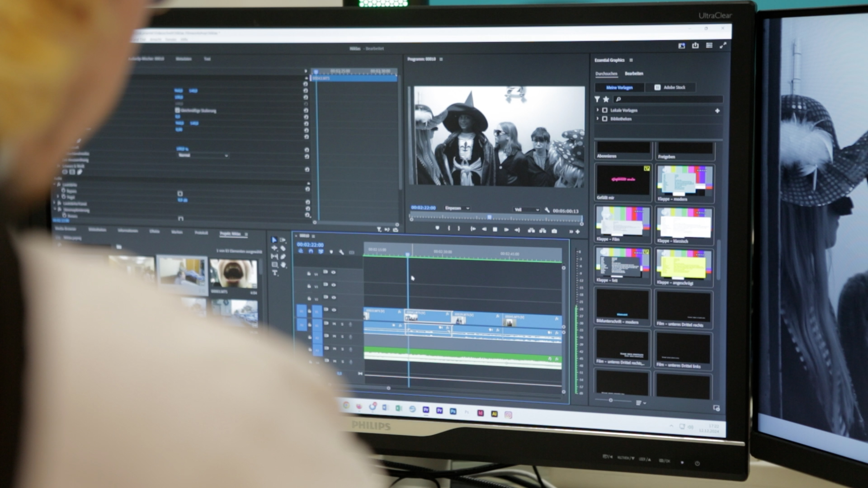Step back one frame in program monitor

(x=484, y=229)
